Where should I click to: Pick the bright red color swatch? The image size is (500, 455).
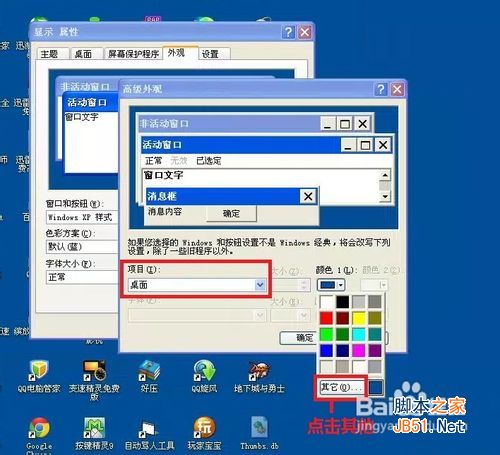coord(326,318)
